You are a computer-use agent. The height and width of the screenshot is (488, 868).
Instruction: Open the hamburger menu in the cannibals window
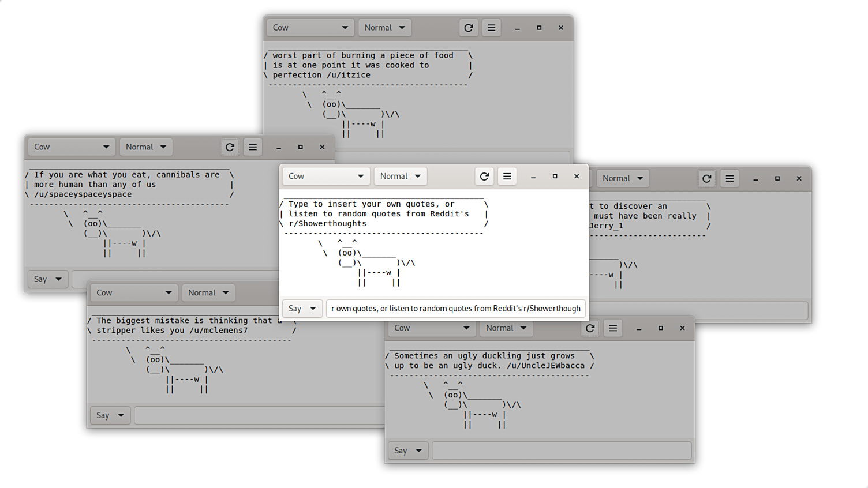click(252, 147)
